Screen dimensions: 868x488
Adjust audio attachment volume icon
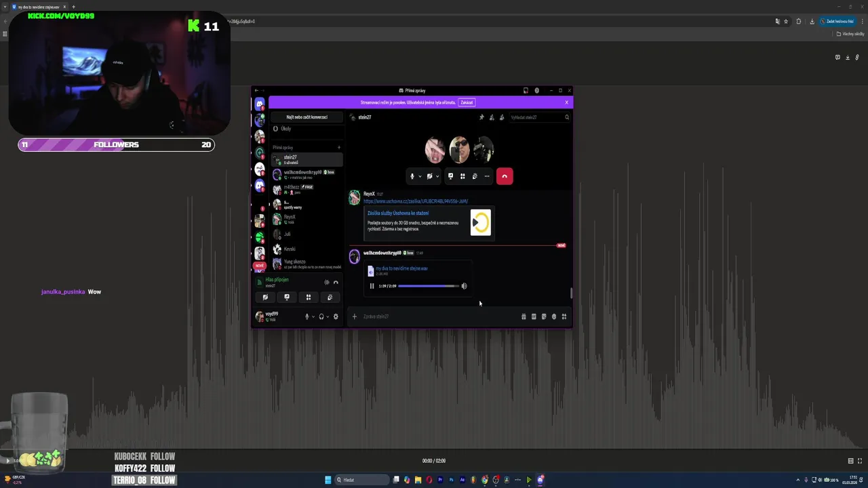(x=464, y=286)
